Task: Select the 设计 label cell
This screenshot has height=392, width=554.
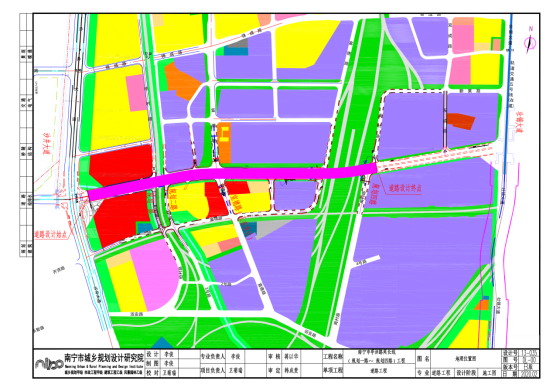Action: click(x=153, y=354)
